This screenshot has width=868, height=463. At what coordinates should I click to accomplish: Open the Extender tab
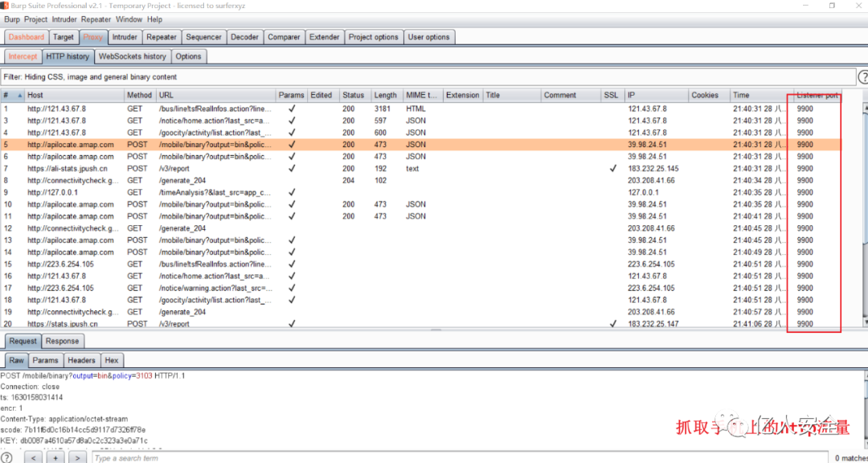325,37
